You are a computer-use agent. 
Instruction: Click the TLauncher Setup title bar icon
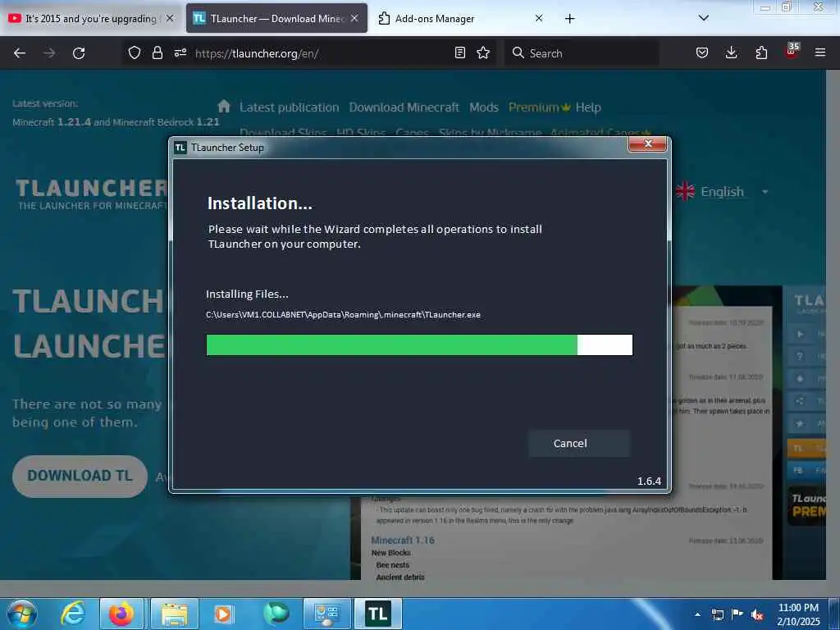[180, 148]
